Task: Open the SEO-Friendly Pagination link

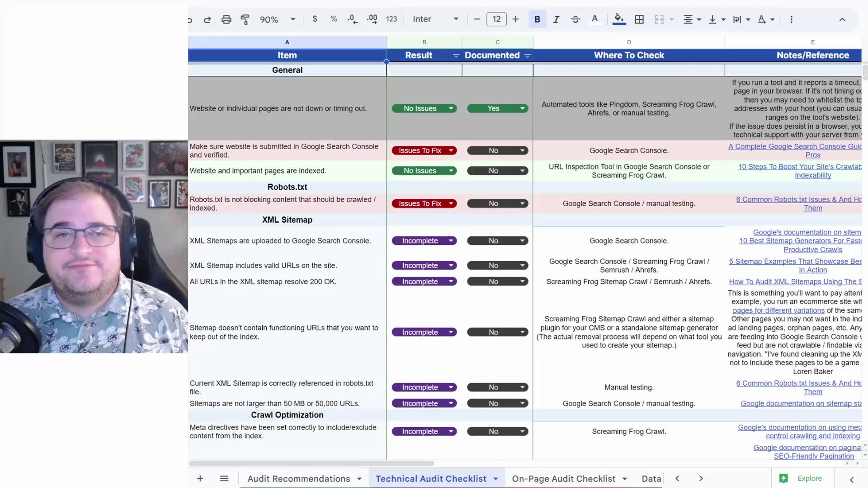Action: click(814, 456)
